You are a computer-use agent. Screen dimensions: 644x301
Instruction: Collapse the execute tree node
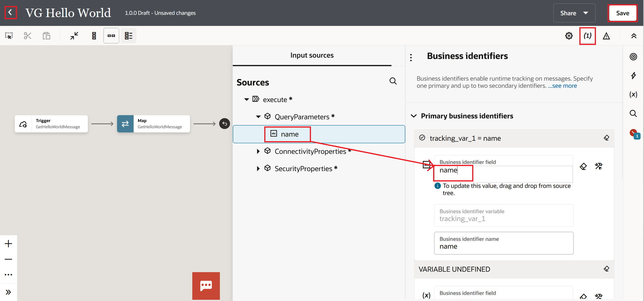tap(247, 100)
